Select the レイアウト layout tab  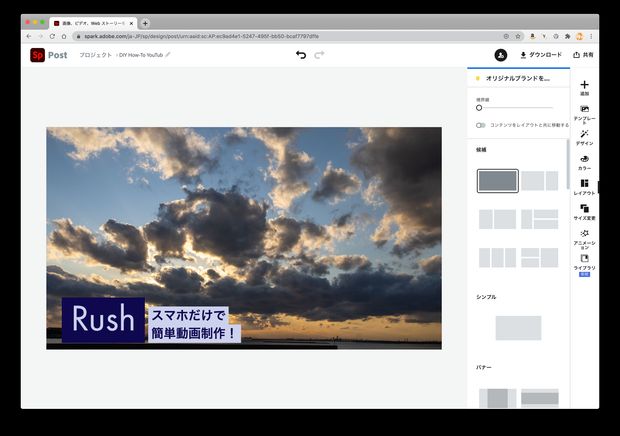click(584, 187)
